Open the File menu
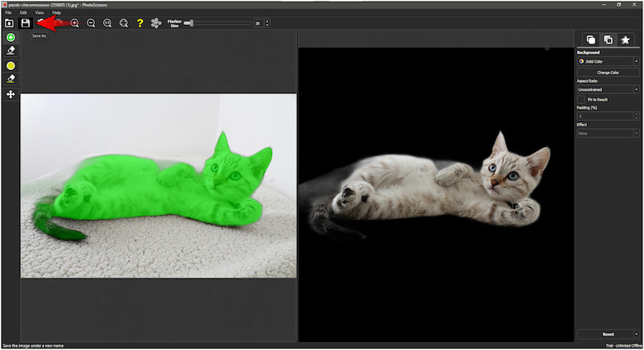Screen dimensions: 644x350 click(x=8, y=13)
